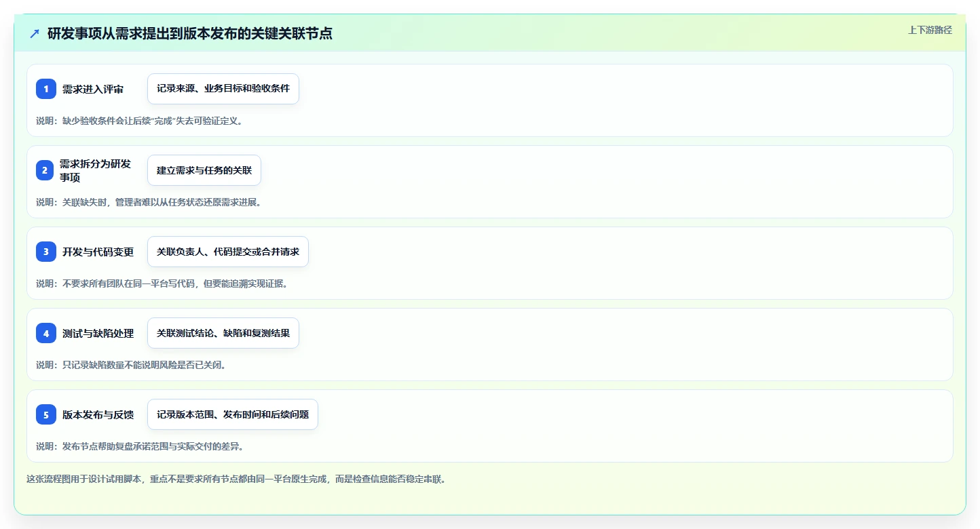Click the note about 发布节点帮助复盘
The image size is (980, 529).
140,446
